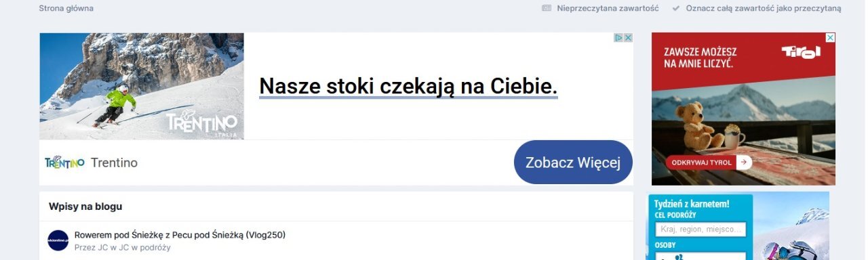The image size is (868, 260).
Task: Click the Strona główna breadcrumb link
Action: pyautogui.click(x=66, y=9)
